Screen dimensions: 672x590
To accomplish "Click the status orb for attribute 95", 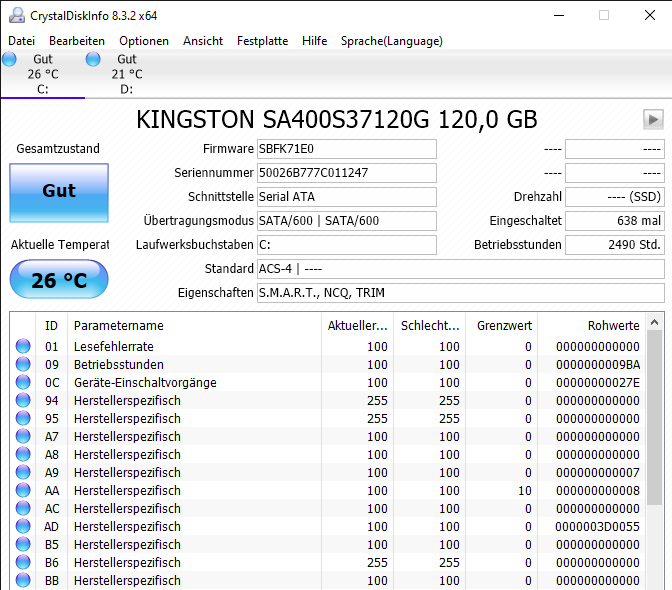I will tap(23, 418).
